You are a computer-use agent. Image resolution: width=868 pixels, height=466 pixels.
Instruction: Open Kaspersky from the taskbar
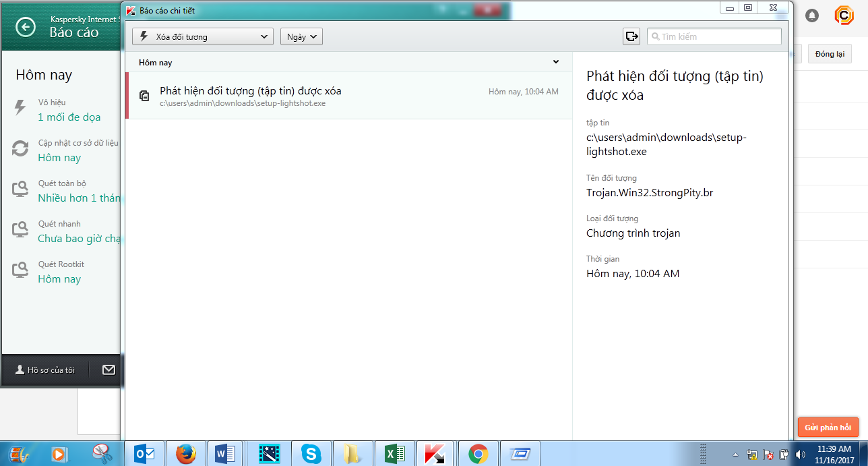pyautogui.click(x=436, y=454)
